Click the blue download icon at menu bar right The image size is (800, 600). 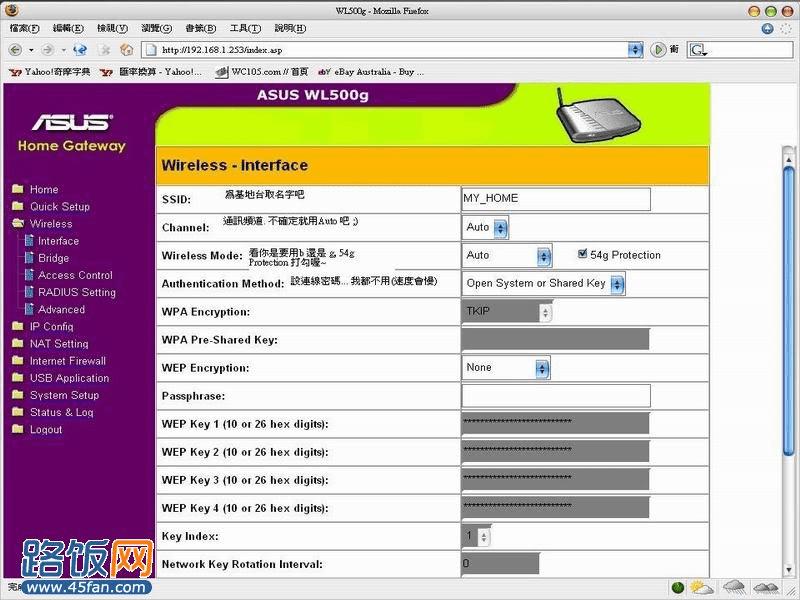(x=767, y=29)
